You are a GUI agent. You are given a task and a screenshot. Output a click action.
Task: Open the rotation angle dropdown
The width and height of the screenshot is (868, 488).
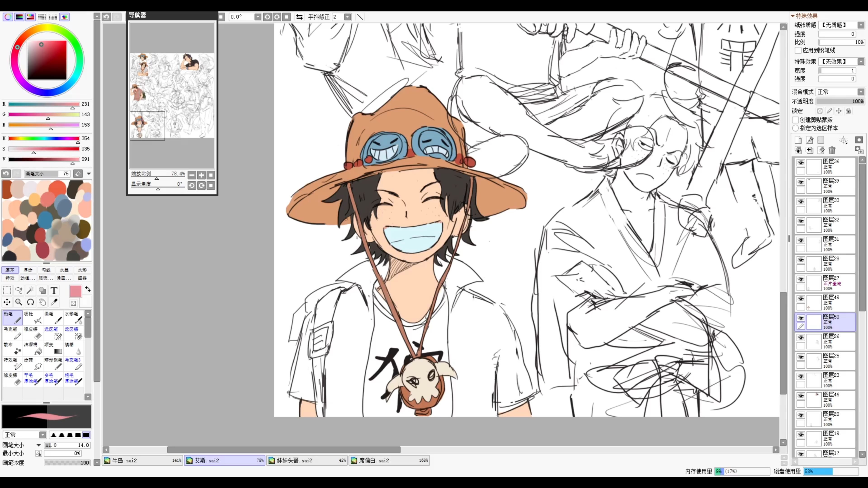258,17
